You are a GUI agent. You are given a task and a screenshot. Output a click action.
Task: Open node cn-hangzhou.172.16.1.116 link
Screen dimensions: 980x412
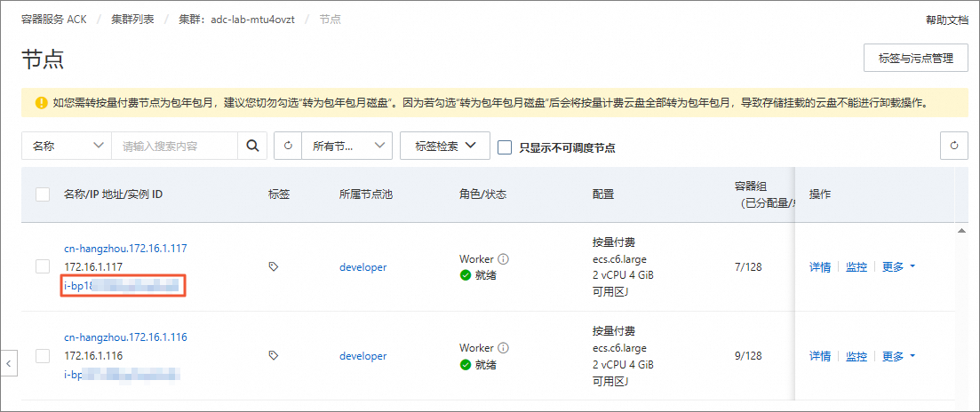click(x=125, y=337)
